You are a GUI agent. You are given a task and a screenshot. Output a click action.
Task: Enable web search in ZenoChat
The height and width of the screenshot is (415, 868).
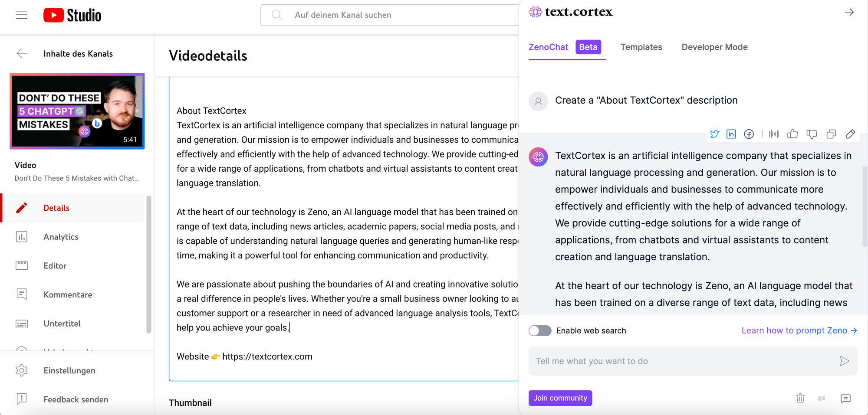pyautogui.click(x=540, y=330)
